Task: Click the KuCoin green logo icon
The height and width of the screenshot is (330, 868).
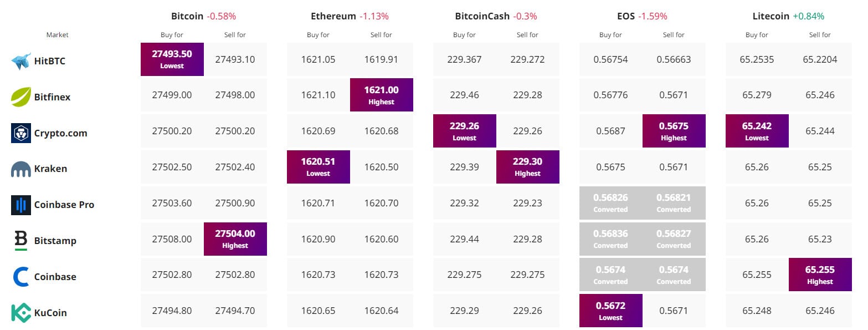Action: click(21, 313)
